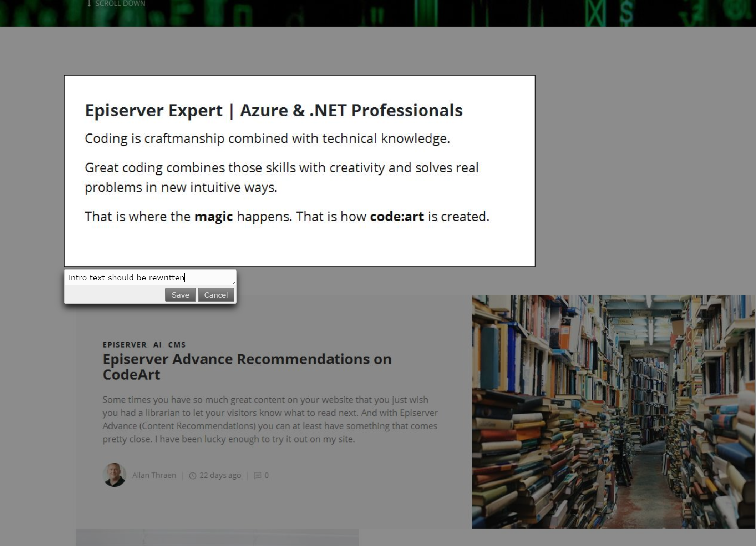Viewport: 756px width, 546px height.
Task: Click the bold word 'magic'
Action: [213, 217]
